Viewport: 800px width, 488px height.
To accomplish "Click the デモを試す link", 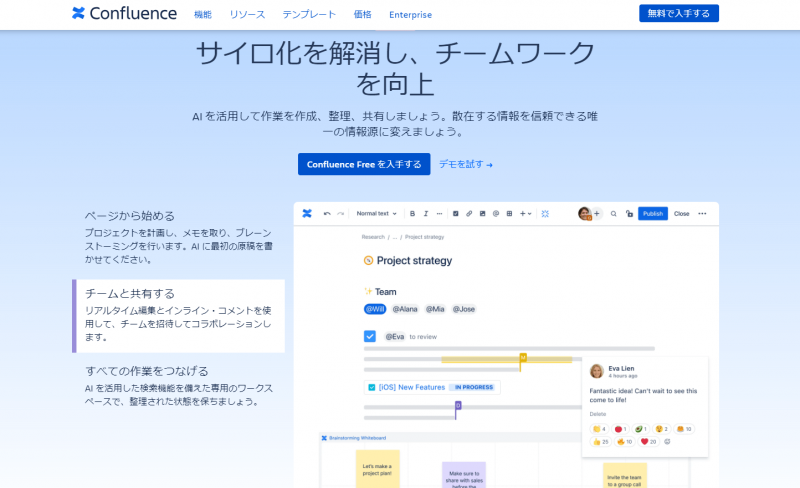I will click(x=465, y=164).
